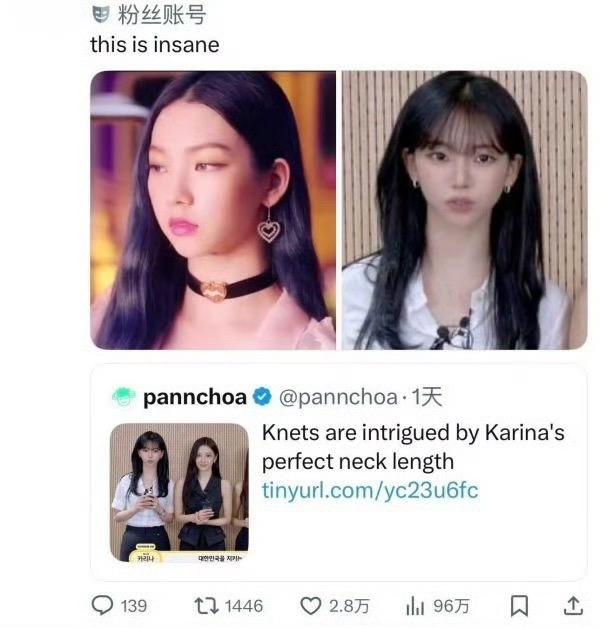The image size is (600, 628).
Task: Open left photo with heart earring
Action: click(x=213, y=210)
